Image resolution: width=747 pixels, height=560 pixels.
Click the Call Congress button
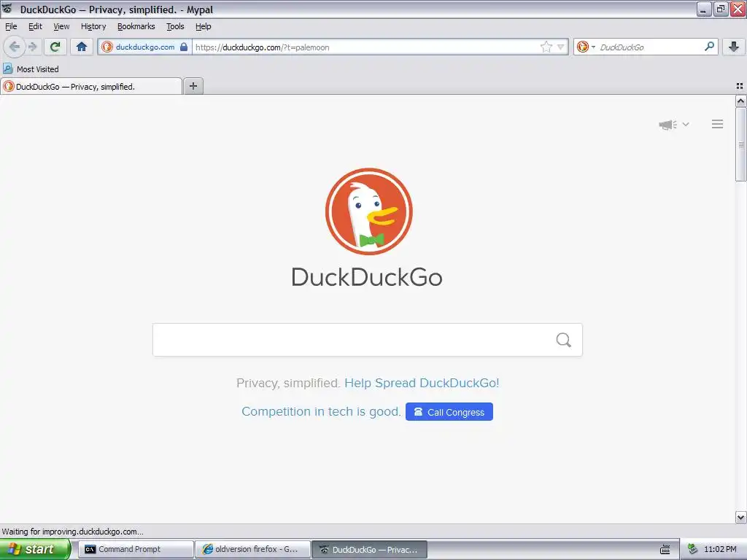pyautogui.click(x=449, y=412)
